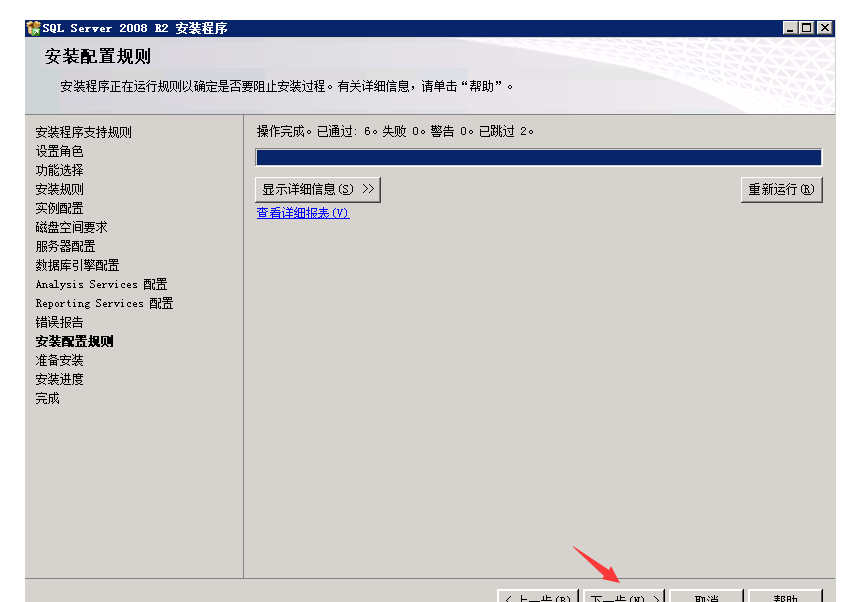Select the 完成 step in sidebar
The height and width of the screenshot is (602, 852).
click(47, 398)
